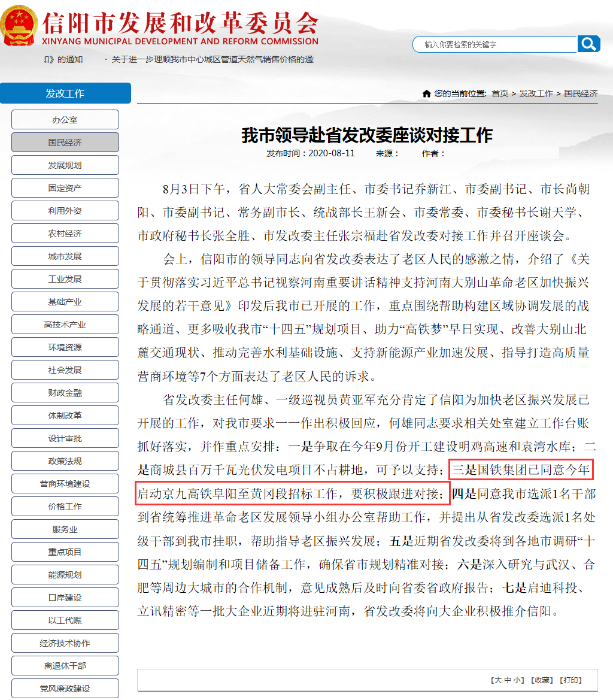Focus the keyword search input field
Screen dimensions: 613x700
[x=495, y=44]
